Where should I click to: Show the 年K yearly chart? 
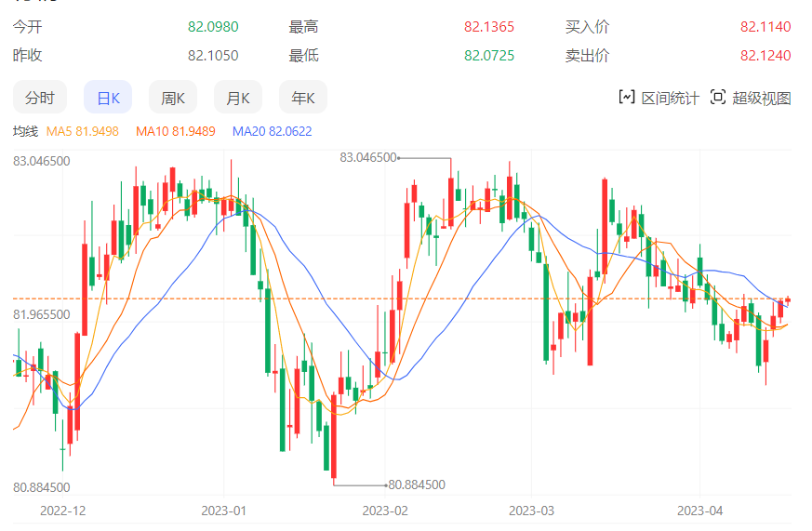(303, 98)
